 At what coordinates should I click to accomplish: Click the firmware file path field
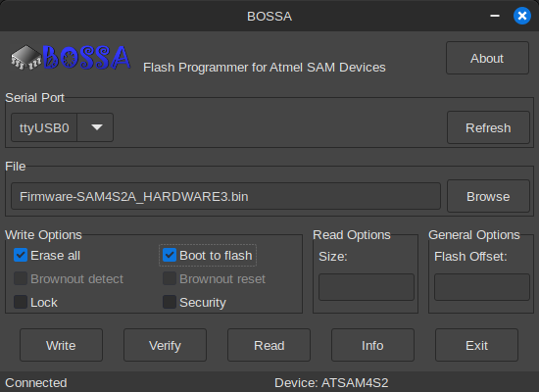click(x=225, y=196)
